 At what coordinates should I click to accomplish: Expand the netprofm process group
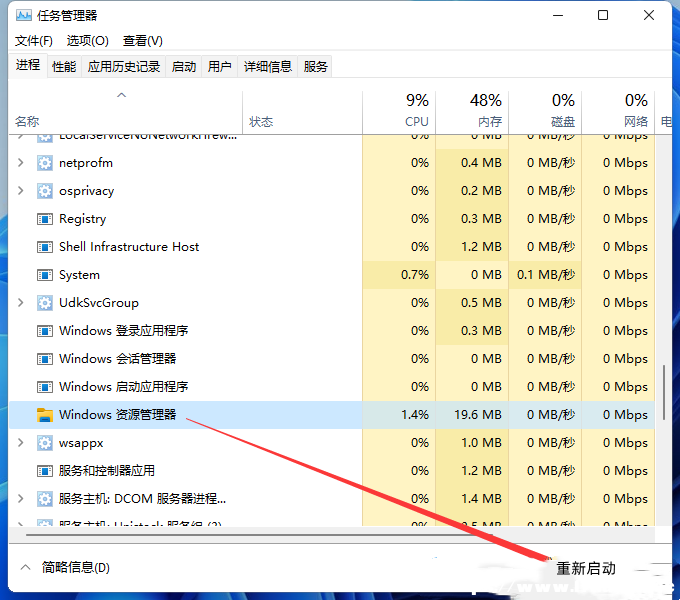20,163
